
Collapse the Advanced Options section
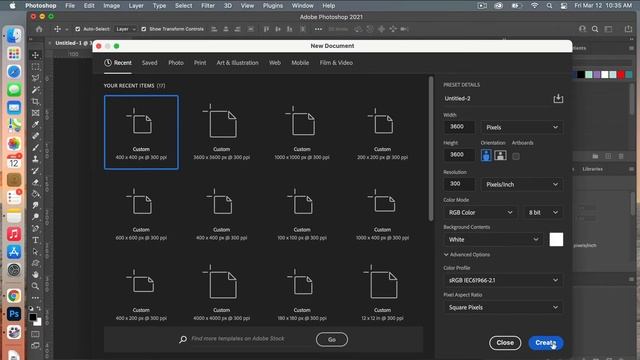pos(467,255)
